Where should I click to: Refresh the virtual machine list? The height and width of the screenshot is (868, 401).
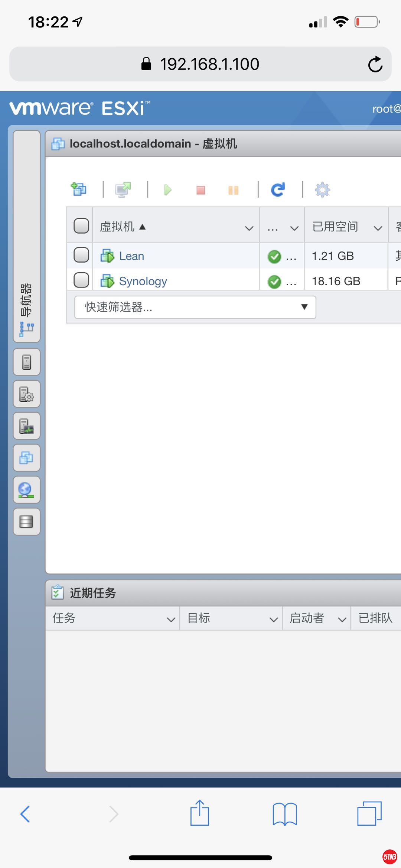(278, 189)
